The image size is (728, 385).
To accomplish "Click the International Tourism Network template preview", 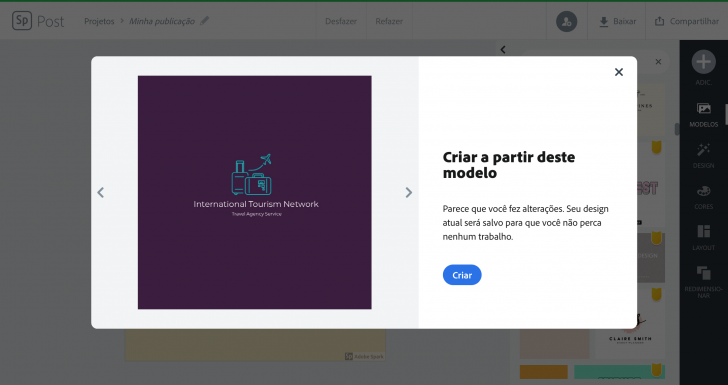I will pos(254,192).
